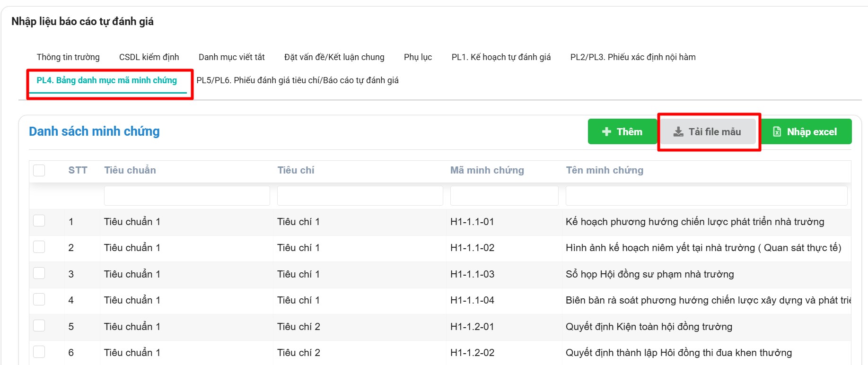Image resolution: width=868 pixels, height=365 pixels.
Task: Click the Mã minh chứng column header
Action: [487, 170]
